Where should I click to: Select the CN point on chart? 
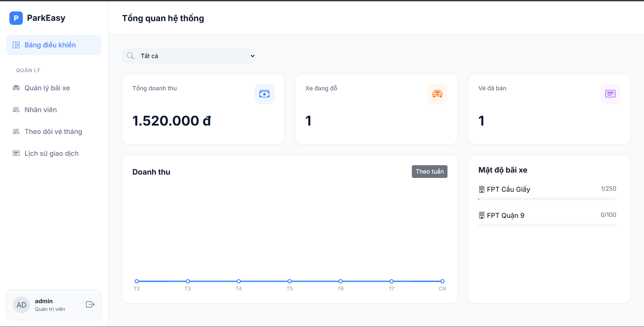pos(442,281)
